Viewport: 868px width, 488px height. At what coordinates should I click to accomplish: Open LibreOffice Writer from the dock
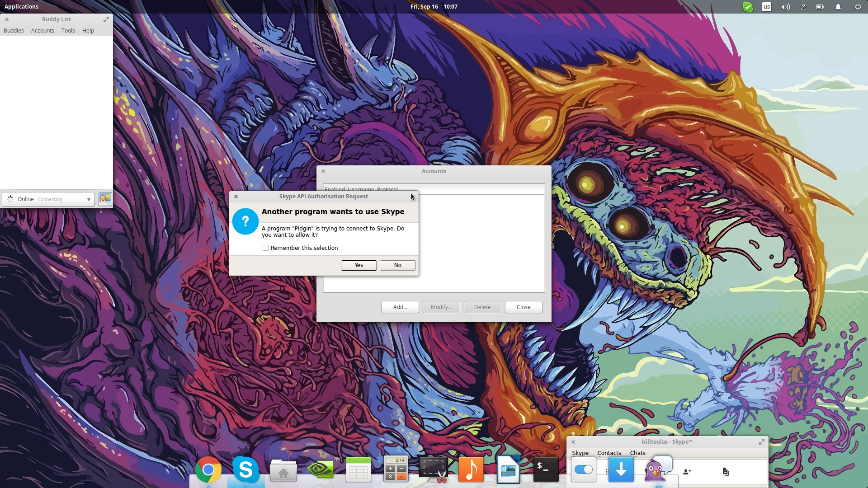[508, 469]
